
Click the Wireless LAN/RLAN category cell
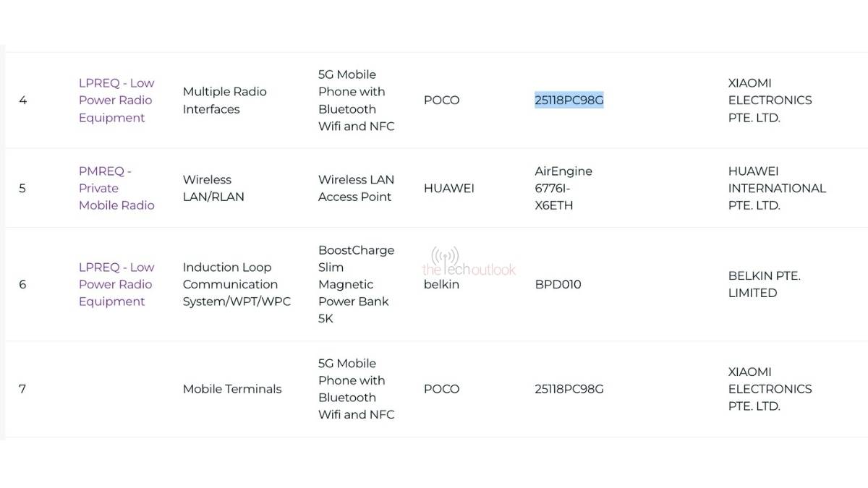pos(213,188)
